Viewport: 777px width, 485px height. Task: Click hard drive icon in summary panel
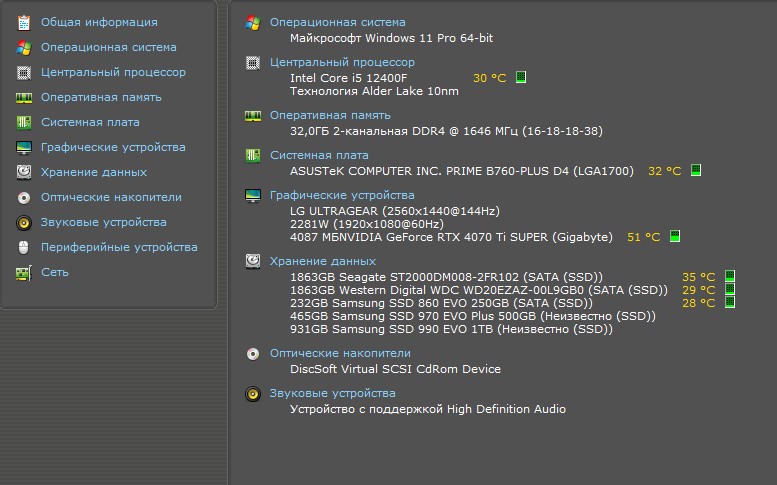[x=253, y=261]
